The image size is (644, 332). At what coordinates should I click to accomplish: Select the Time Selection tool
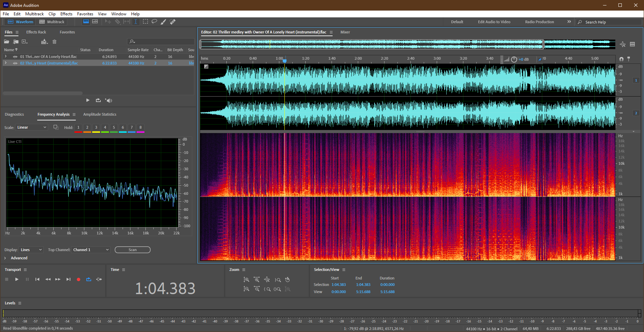(136, 21)
